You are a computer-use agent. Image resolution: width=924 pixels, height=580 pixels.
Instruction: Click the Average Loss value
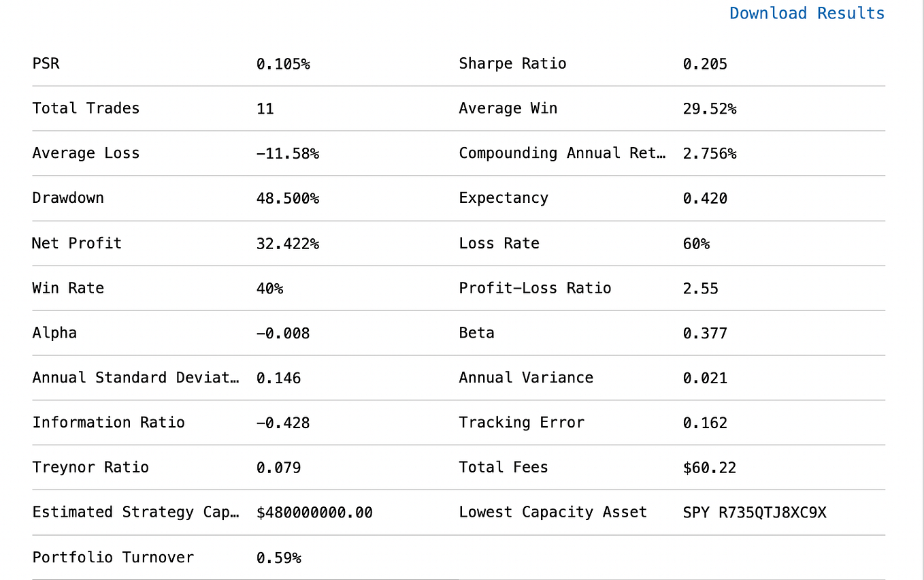click(288, 153)
